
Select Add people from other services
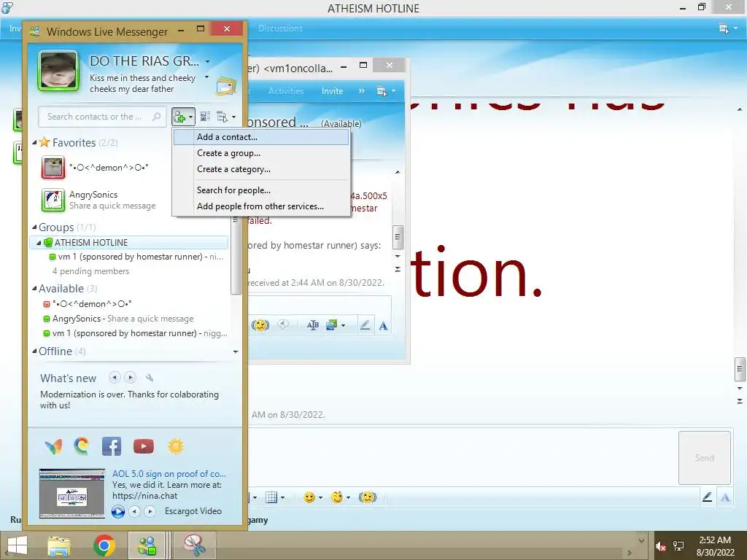coord(261,206)
